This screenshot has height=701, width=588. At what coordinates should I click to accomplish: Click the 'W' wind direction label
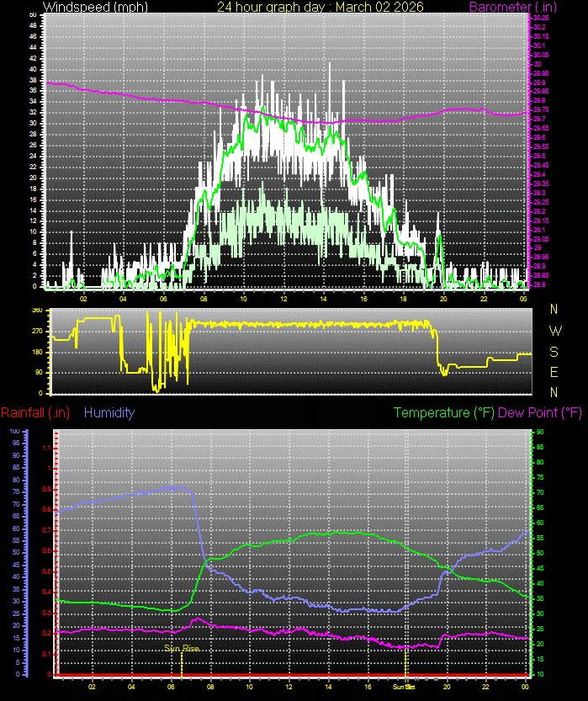555,331
